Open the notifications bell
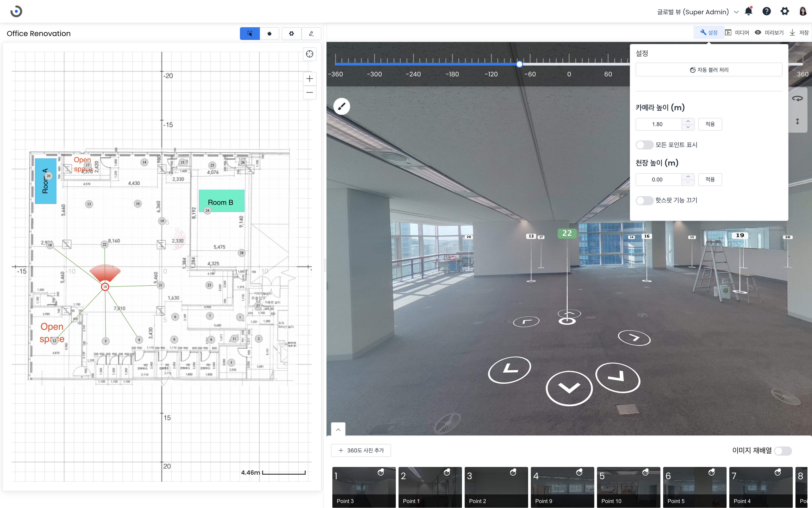The width and height of the screenshot is (812, 508). point(748,11)
